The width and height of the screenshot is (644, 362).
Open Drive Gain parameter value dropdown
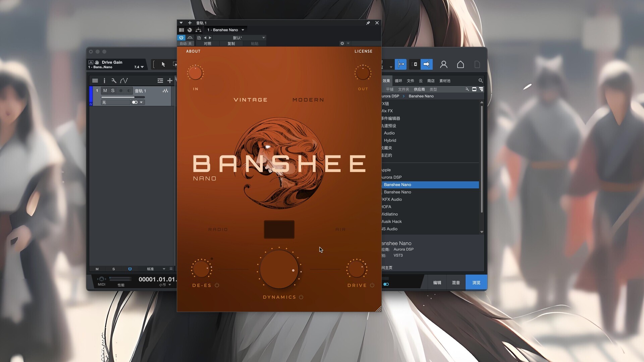[142, 67]
